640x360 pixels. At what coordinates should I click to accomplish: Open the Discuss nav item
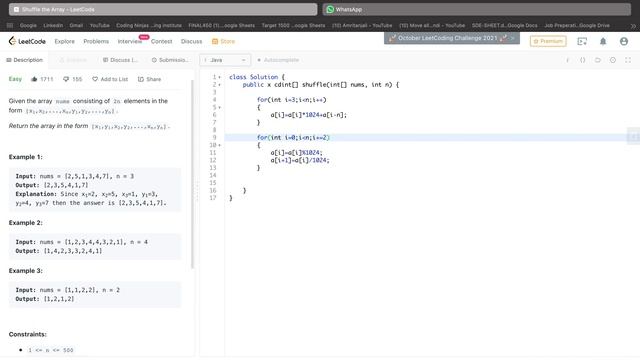(191, 41)
